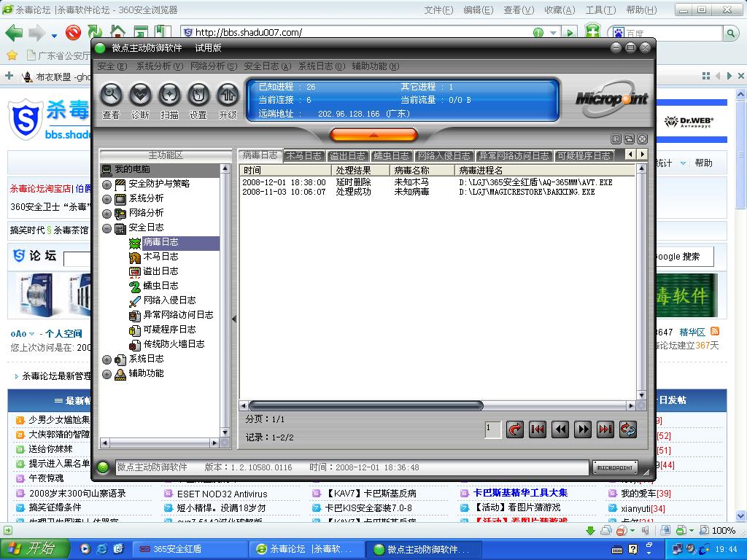Switch to the 蠕虫日志 tab

(391, 156)
